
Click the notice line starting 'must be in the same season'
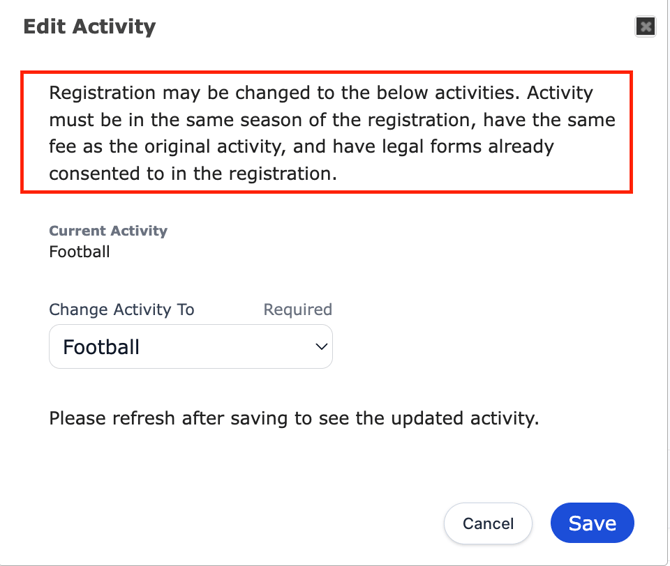pos(332,120)
